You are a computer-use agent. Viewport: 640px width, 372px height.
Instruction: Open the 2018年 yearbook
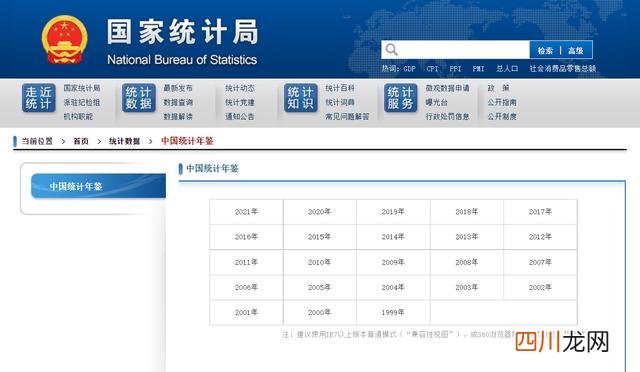(467, 212)
